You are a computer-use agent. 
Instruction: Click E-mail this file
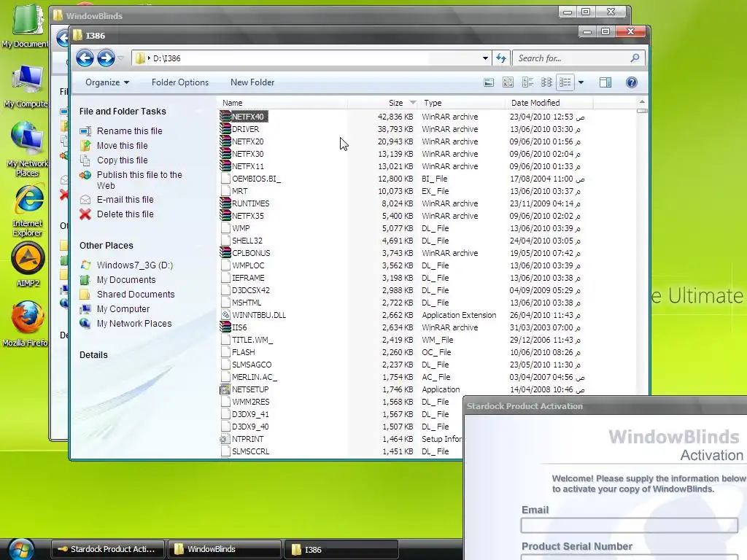125,200
